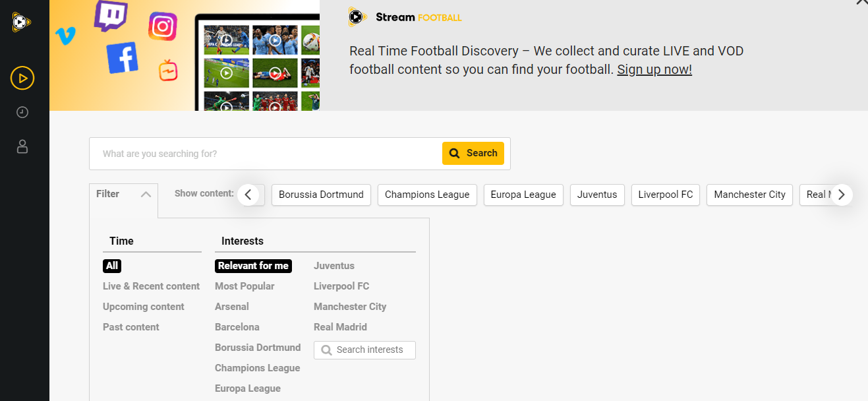Image resolution: width=868 pixels, height=401 pixels.
Task: Select the Champions League chip in Show content
Action: coord(427,195)
